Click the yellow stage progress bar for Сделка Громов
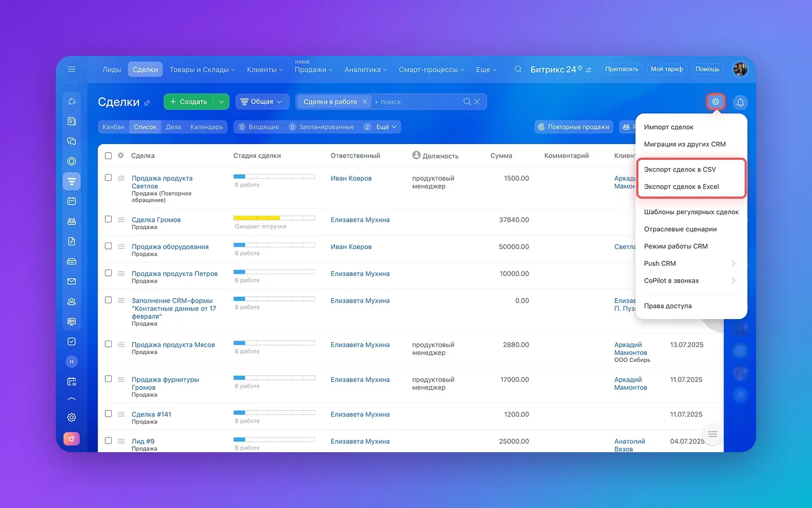812x508 pixels. pos(274,218)
